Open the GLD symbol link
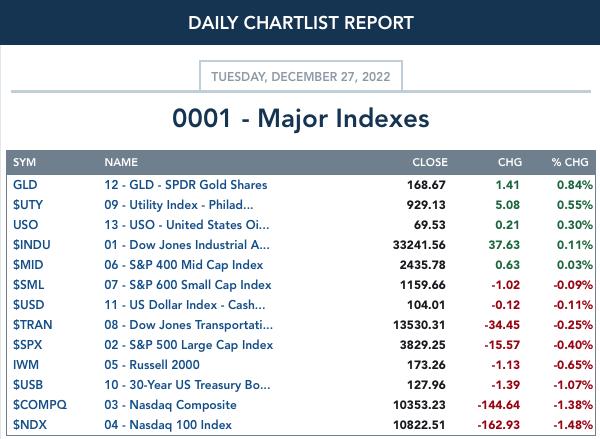Image resolution: width=600 pixels, height=439 pixels. (x=25, y=185)
